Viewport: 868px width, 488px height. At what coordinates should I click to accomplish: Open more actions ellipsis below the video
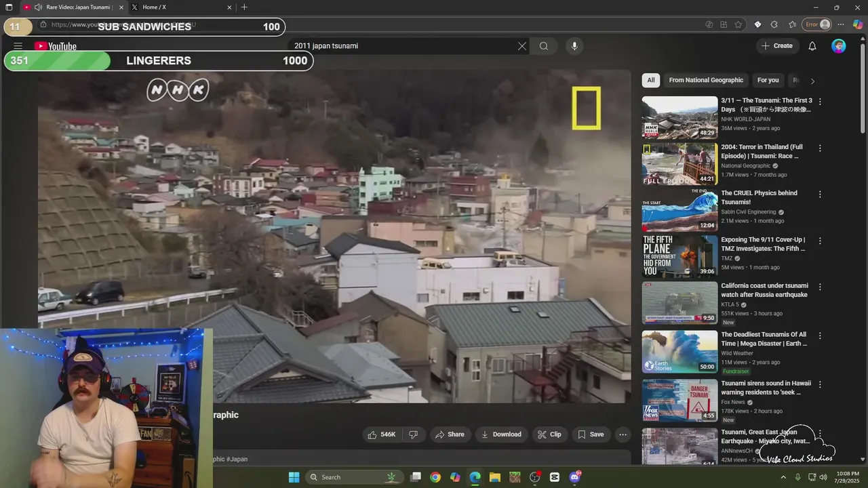pyautogui.click(x=623, y=434)
